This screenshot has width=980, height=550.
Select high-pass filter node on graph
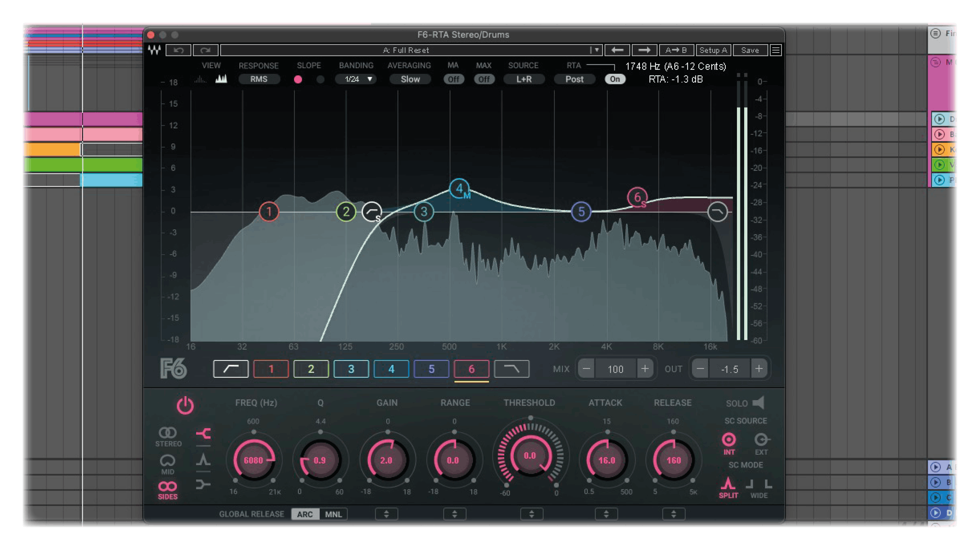(x=372, y=212)
